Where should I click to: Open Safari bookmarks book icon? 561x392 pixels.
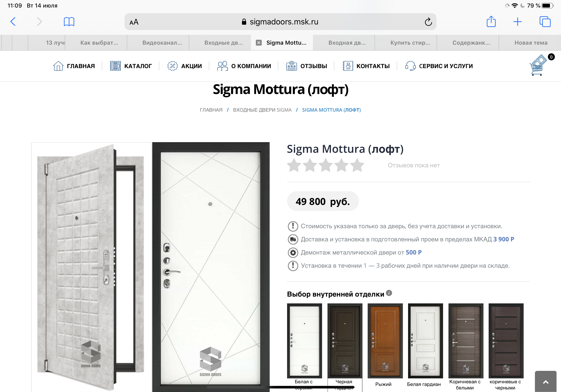click(x=69, y=22)
